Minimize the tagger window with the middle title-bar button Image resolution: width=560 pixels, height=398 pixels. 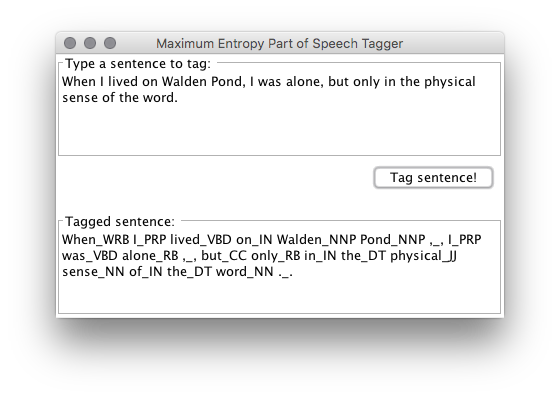90,43
